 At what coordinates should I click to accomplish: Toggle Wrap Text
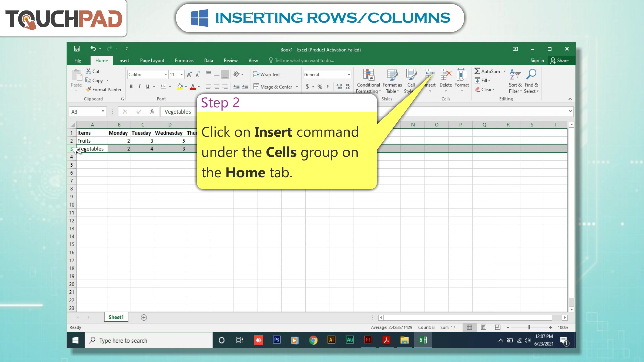point(267,74)
